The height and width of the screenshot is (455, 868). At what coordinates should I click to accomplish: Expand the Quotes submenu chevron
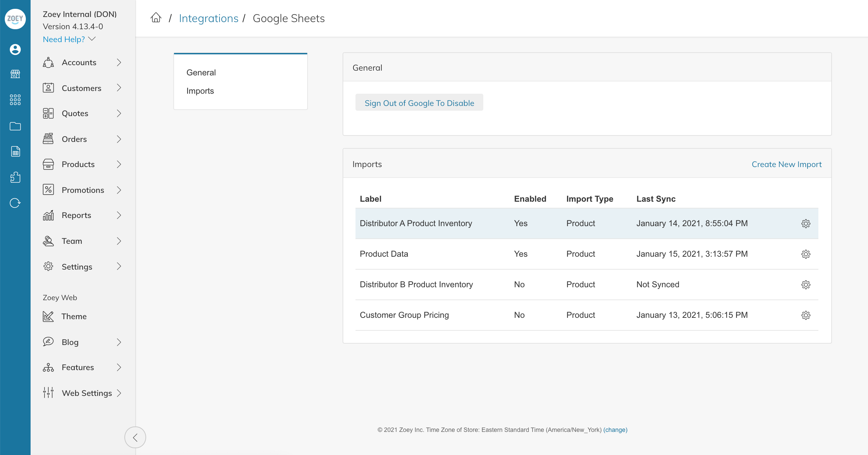point(119,113)
